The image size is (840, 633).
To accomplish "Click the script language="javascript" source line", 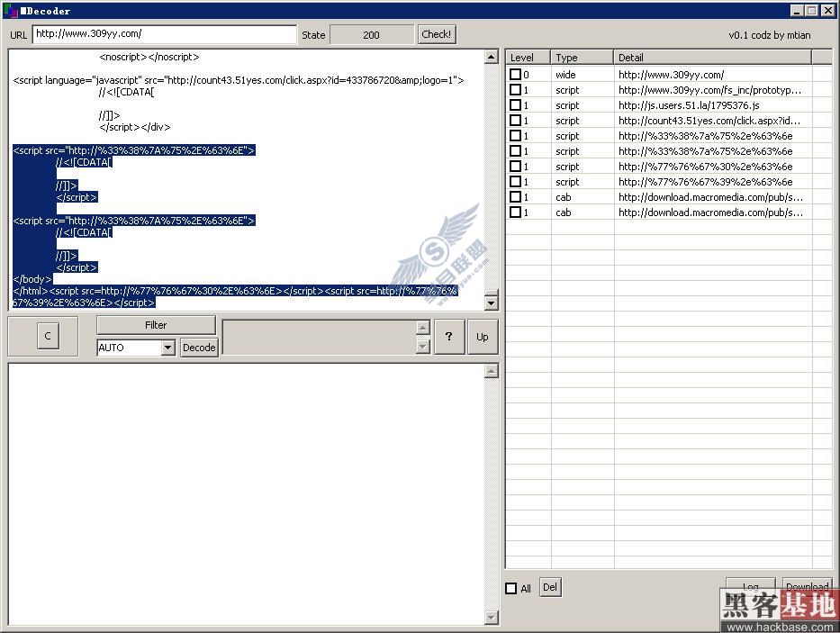I will (239, 80).
